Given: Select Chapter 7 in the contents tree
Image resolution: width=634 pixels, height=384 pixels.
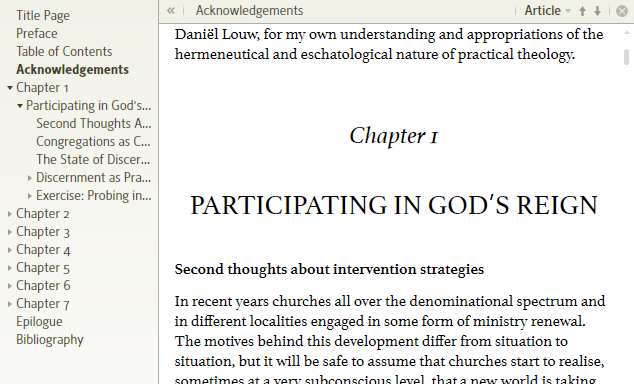Looking at the screenshot, I should (x=42, y=304).
